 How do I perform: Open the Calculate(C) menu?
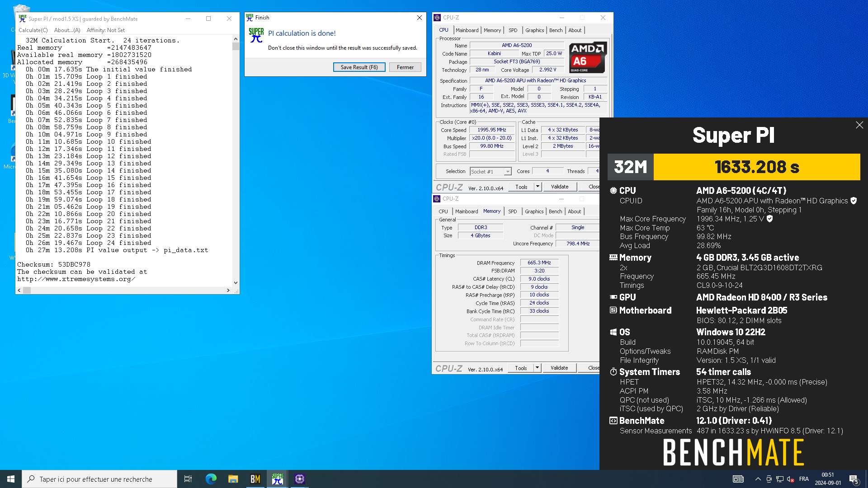33,30
